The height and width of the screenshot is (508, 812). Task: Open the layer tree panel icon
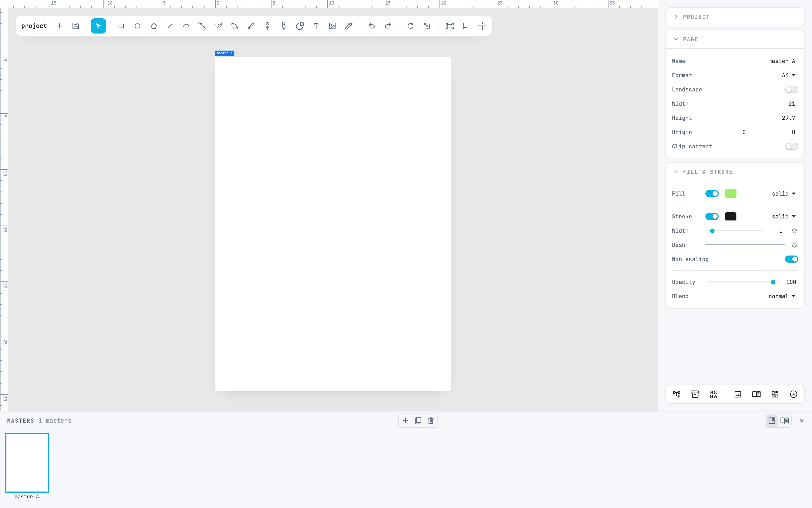(676, 394)
